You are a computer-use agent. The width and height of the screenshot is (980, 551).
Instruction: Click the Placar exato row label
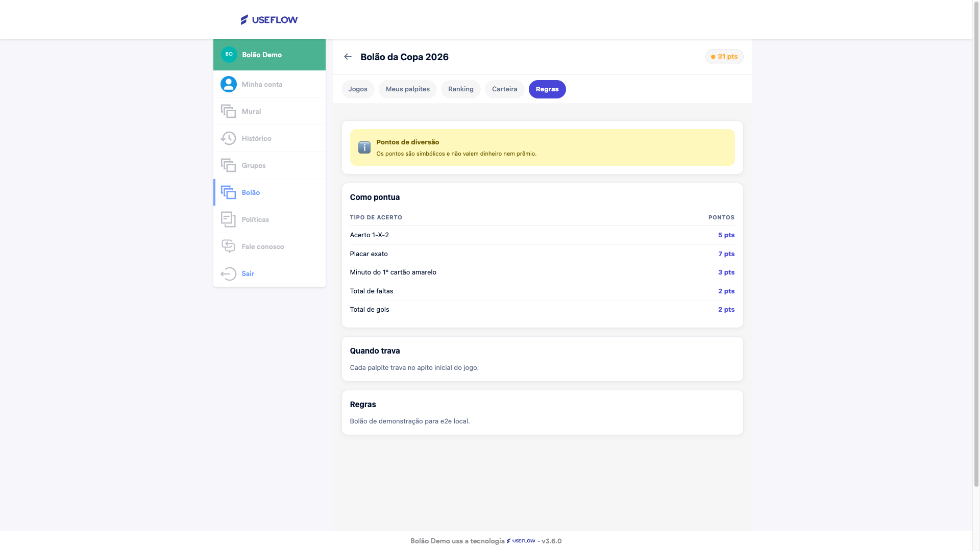369,254
